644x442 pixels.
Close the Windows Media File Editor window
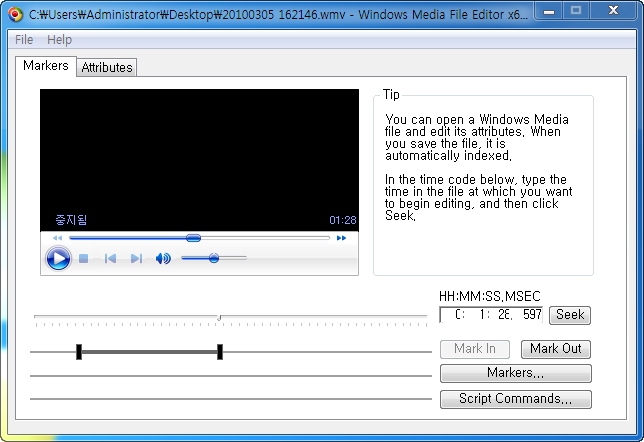[x=613, y=12]
